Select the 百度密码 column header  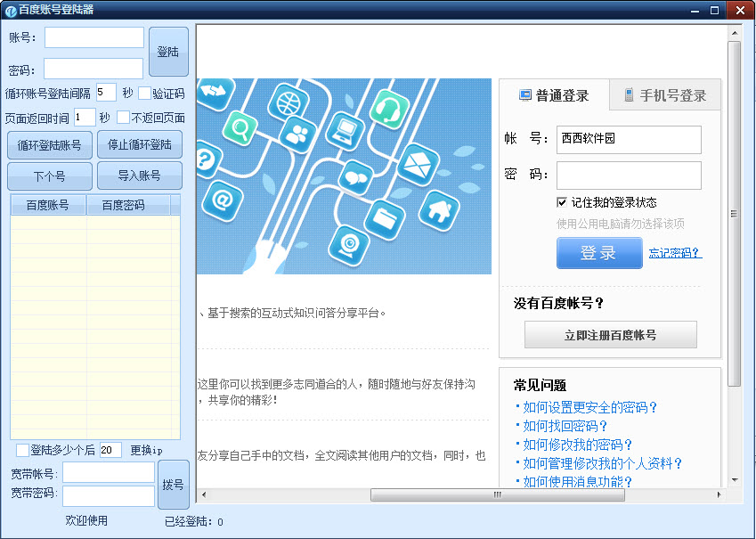(128, 205)
